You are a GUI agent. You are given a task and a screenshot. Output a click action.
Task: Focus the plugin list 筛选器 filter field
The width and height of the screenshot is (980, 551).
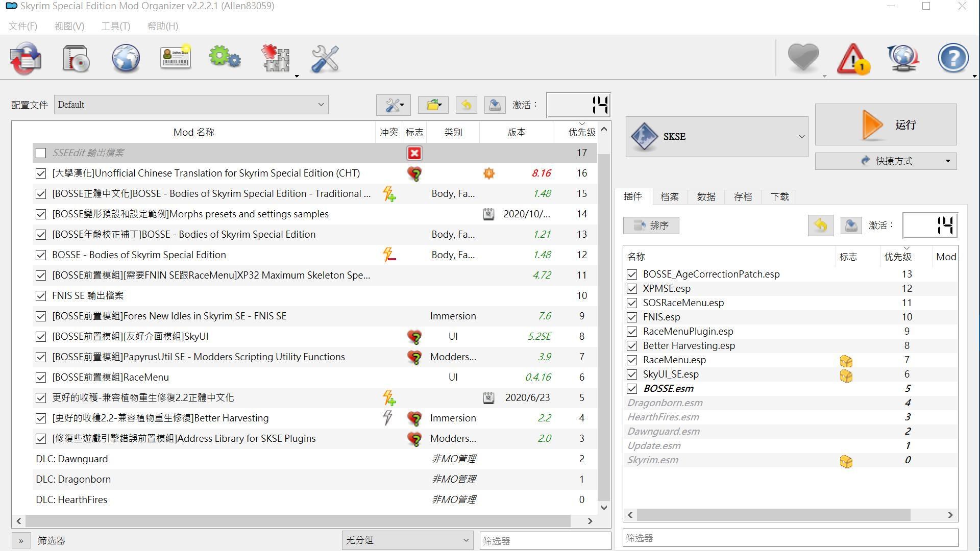(790, 538)
